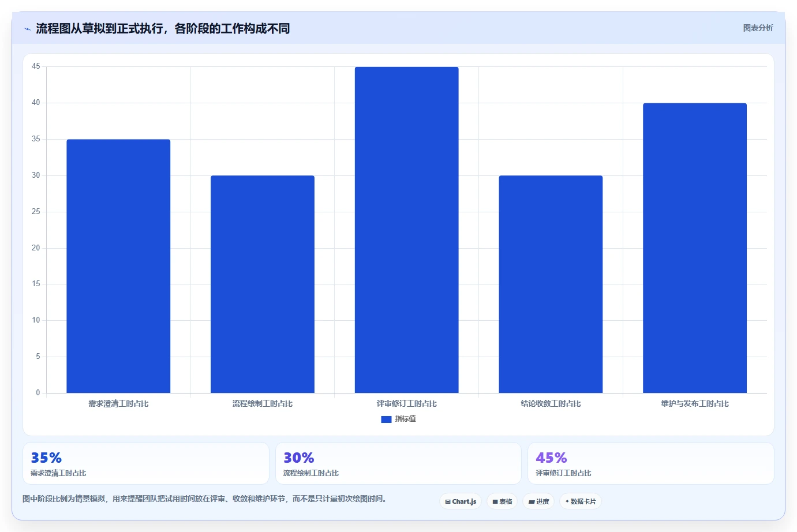Image resolution: width=797 pixels, height=532 pixels.
Task: Select the 结论收敛工时占比 bar
Action: click(x=551, y=284)
